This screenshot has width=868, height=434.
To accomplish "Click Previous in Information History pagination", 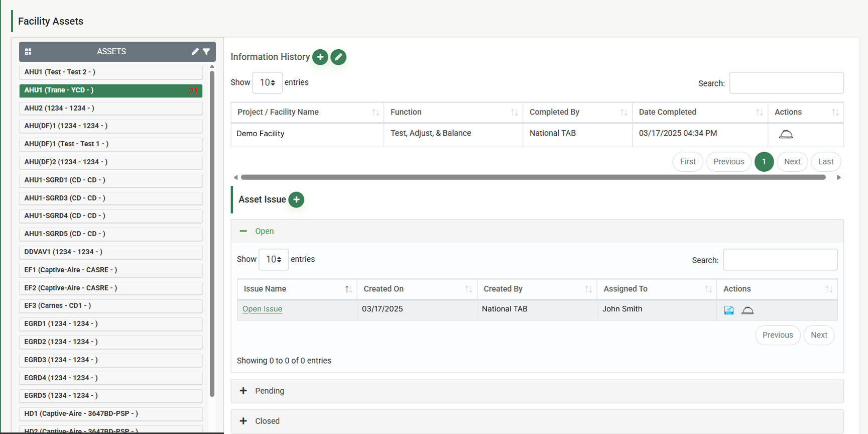I will click(x=728, y=162).
